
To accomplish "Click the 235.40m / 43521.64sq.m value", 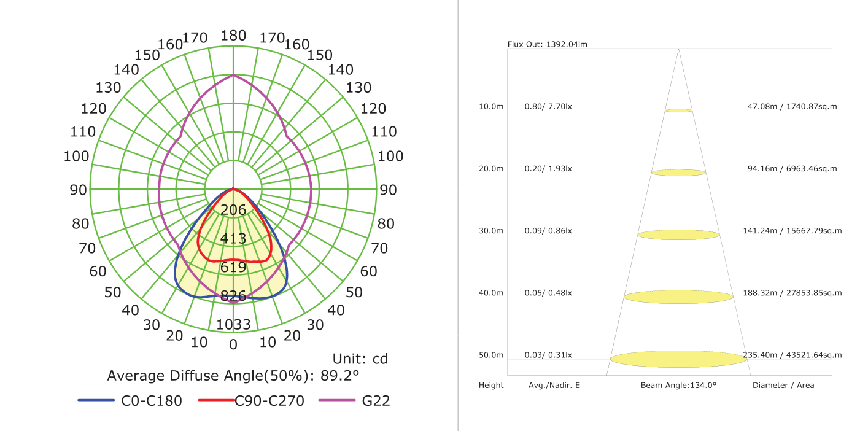I will click(x=792, y=355).
